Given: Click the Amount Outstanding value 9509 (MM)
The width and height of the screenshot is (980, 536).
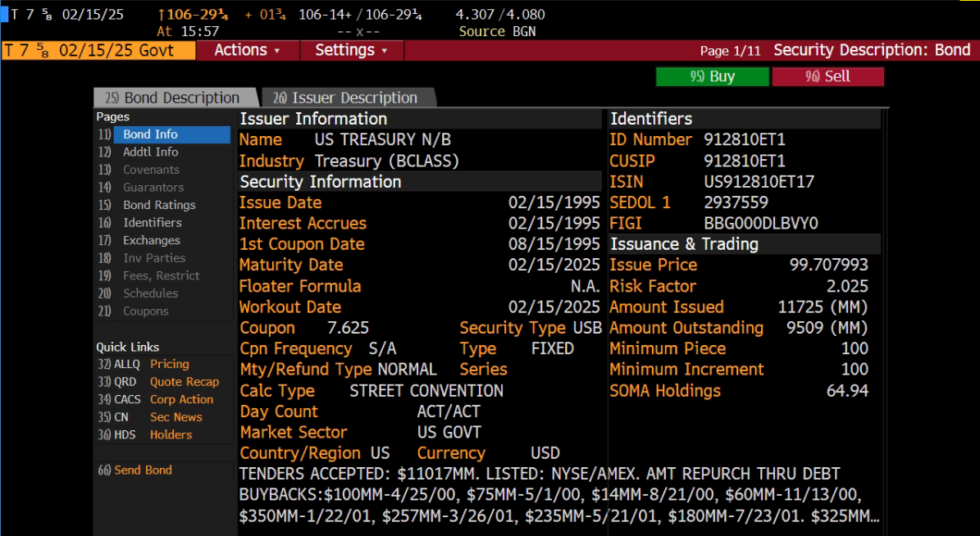Looking at the screenshot, I should [x=827, y=328].
